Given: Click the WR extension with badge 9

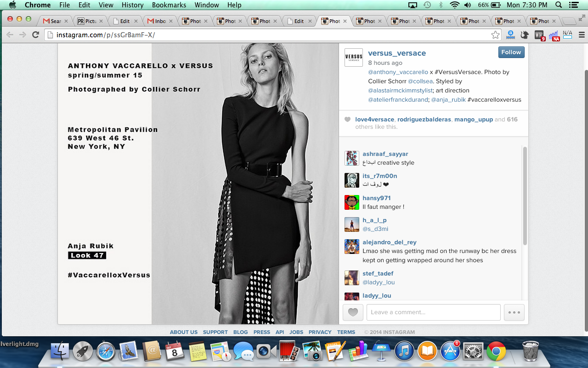Looking at the screenshot, I should click(x=539, y=35).
